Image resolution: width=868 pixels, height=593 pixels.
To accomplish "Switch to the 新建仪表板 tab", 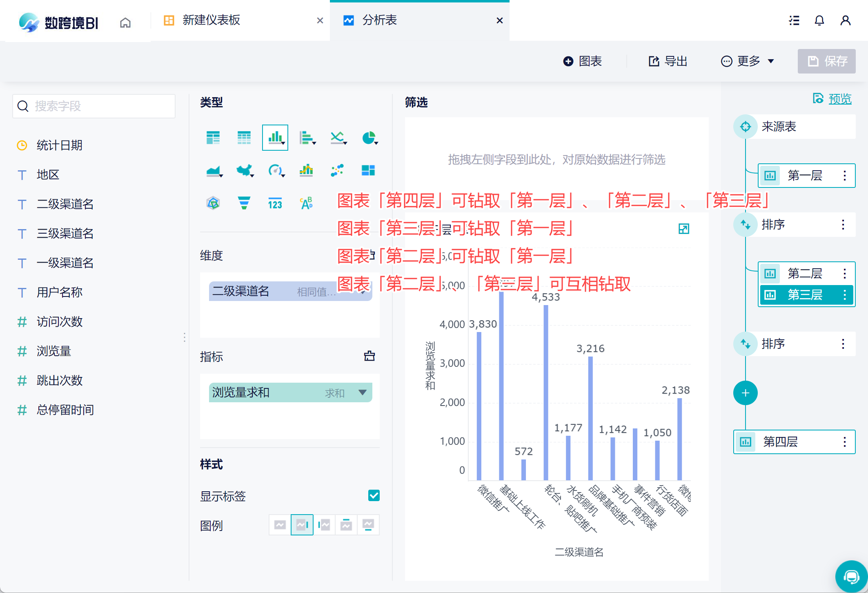I will coord(211,20).
